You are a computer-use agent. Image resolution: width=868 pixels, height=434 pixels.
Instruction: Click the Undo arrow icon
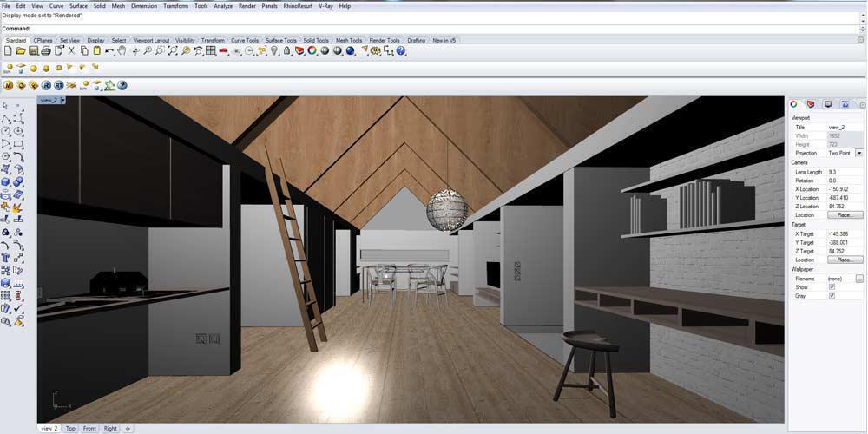[x=109, y=51]
